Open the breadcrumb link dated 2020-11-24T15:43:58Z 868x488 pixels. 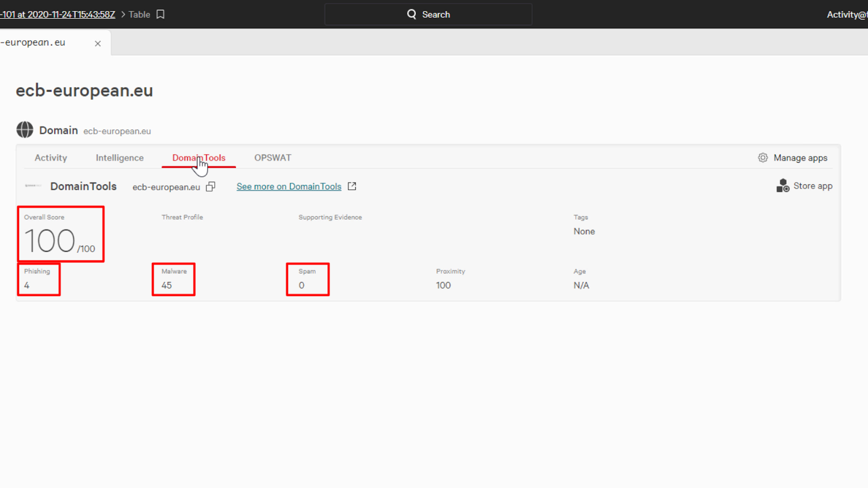[x=58, y=15]
